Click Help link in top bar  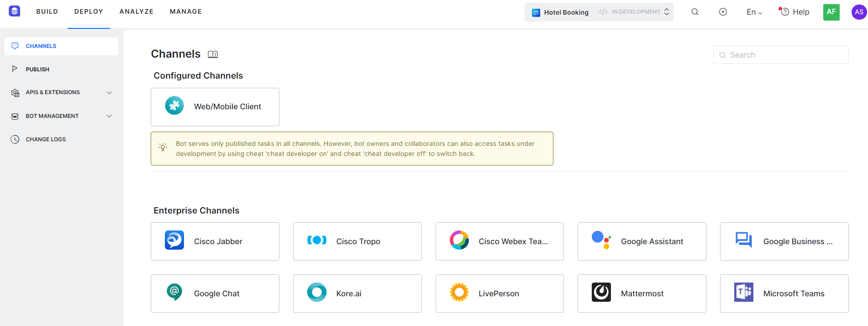coord(801,12)
